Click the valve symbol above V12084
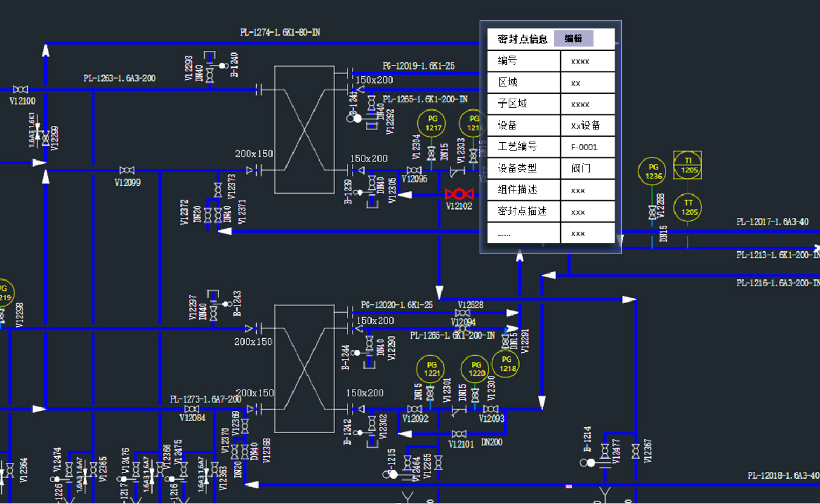The width and height of the screenshot is (820, 504). [x=191, y=409]
